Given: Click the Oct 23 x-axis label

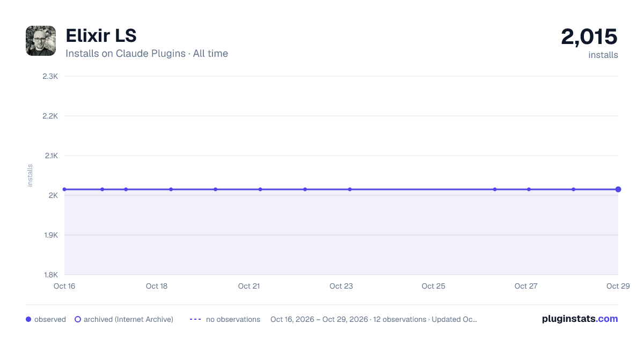Looking at the screenshot, I should (x=341, y=286).
